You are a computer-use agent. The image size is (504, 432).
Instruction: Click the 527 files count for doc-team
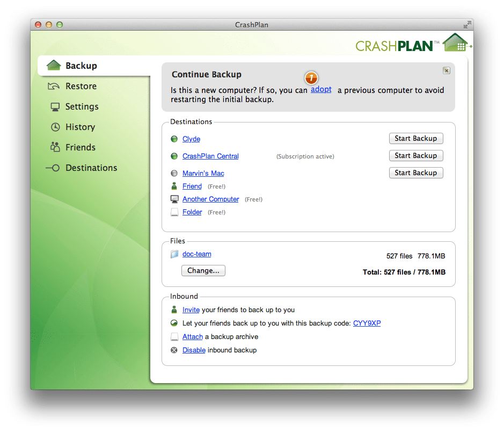pyautogui.click(x=399, y=256)
